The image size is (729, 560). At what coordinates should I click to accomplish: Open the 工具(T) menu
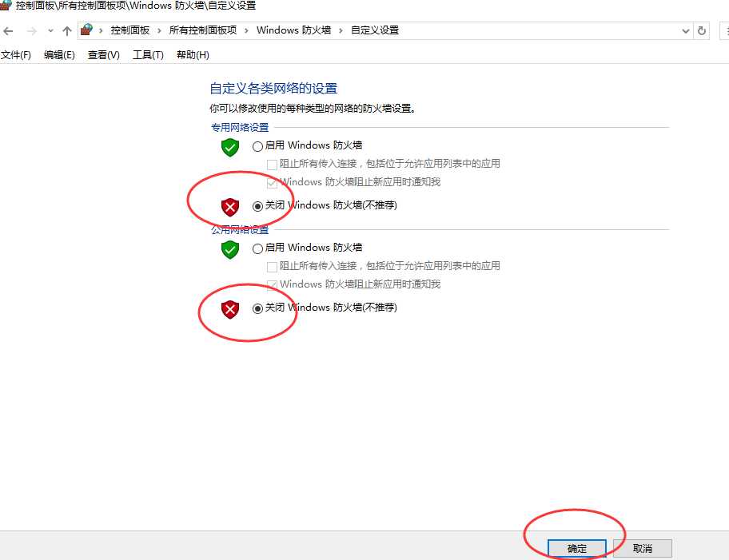(148, 55)
